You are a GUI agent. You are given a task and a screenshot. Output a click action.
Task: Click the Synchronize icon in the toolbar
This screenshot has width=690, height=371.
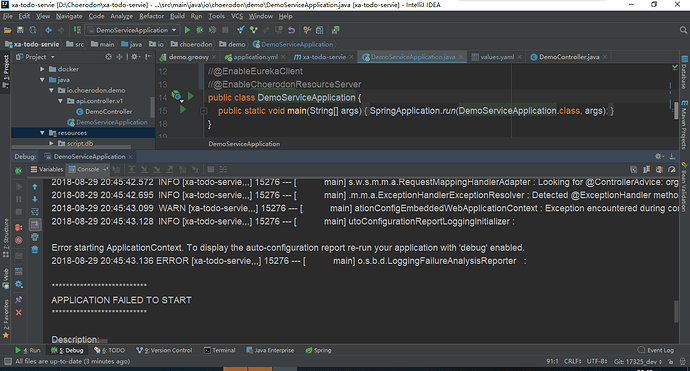33,30
